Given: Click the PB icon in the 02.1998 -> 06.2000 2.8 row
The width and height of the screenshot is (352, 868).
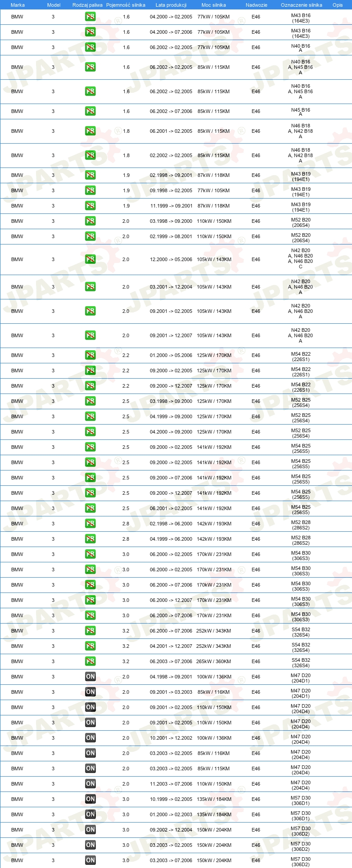Looking at the screenshot, I should tap(90, 524).
